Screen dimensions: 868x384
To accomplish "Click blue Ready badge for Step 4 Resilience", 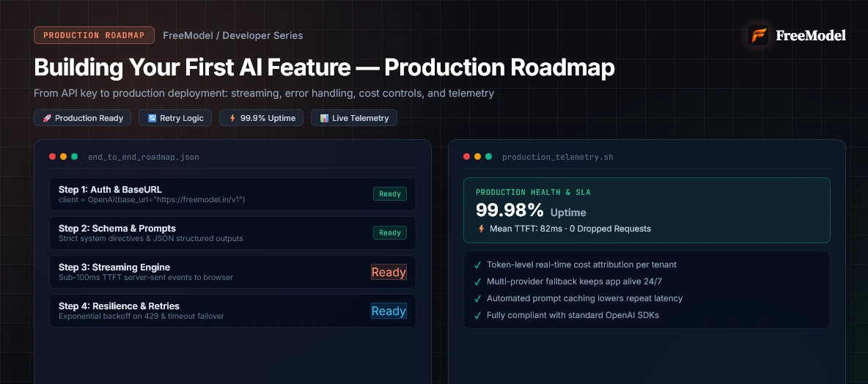I will pyautogui.click(x=389, y=311).
